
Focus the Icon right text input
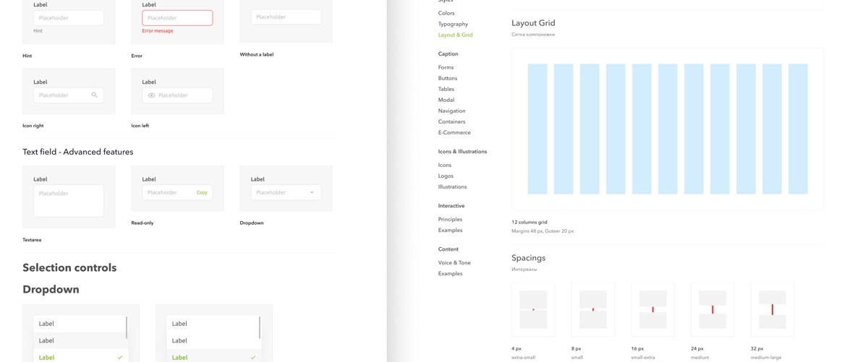69,95
